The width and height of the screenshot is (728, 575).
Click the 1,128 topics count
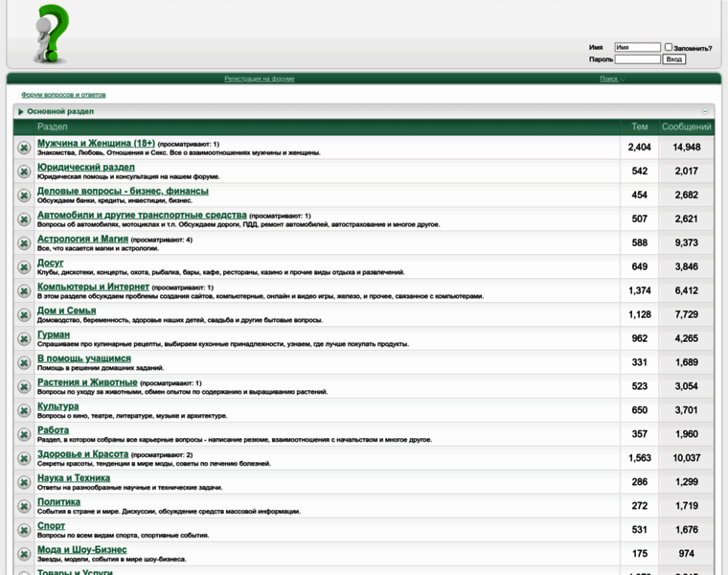pos(639,314)
